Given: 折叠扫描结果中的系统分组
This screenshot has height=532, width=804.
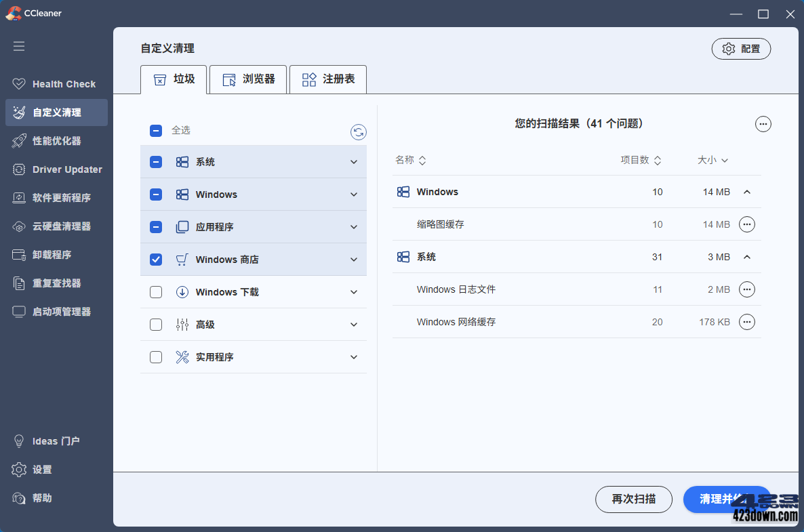Looking at the screenshot, I should [x=747, y=257].
